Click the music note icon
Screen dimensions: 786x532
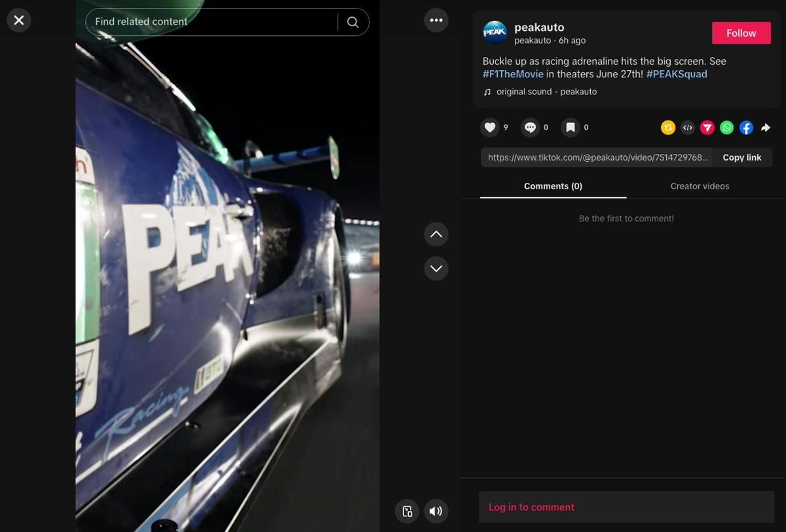click(487, 92)
